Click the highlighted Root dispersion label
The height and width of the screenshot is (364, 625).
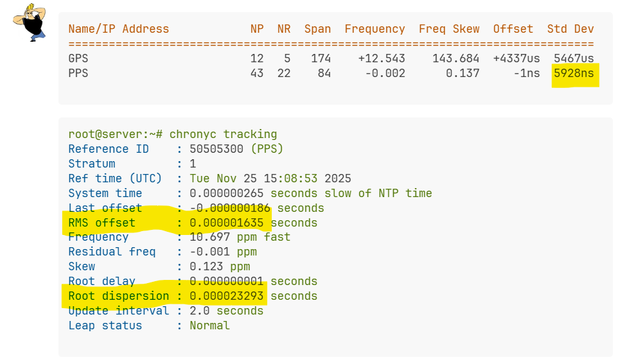(119, 296)
